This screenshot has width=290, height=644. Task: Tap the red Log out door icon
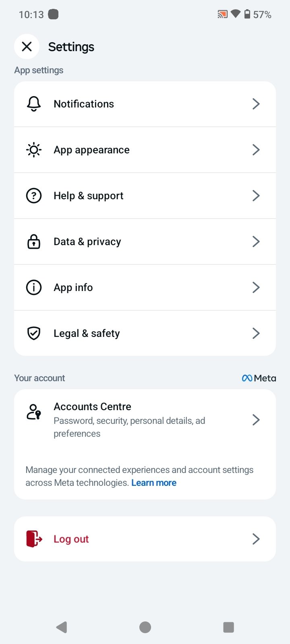[x=34, y=539]
